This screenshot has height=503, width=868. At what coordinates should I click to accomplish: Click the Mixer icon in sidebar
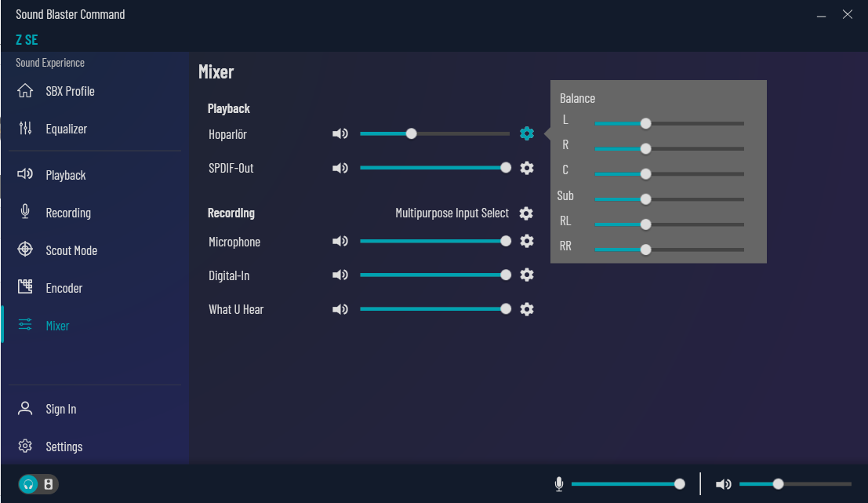(25, 325)
